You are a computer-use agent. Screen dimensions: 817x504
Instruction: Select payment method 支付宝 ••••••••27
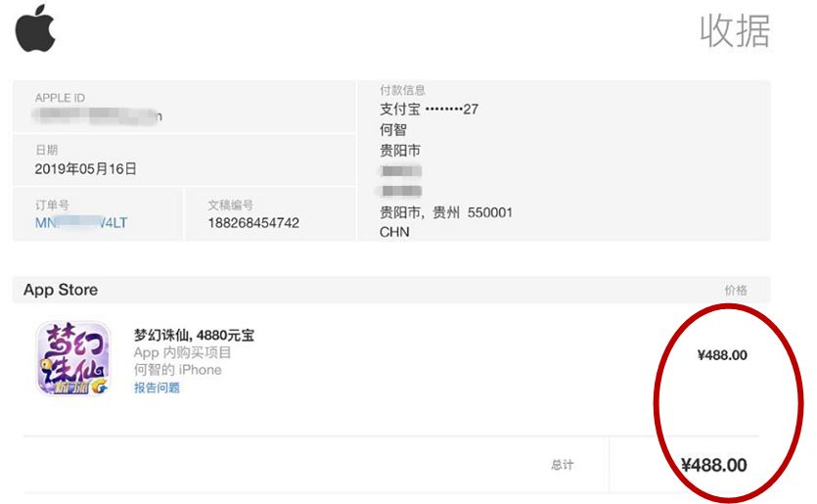click(429, 110)
